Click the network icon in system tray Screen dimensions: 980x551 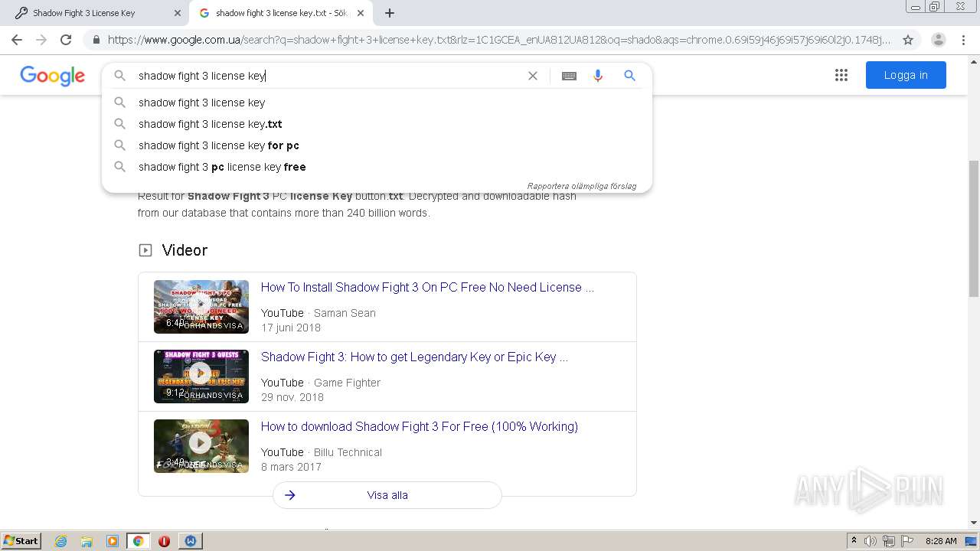point(889,541)
